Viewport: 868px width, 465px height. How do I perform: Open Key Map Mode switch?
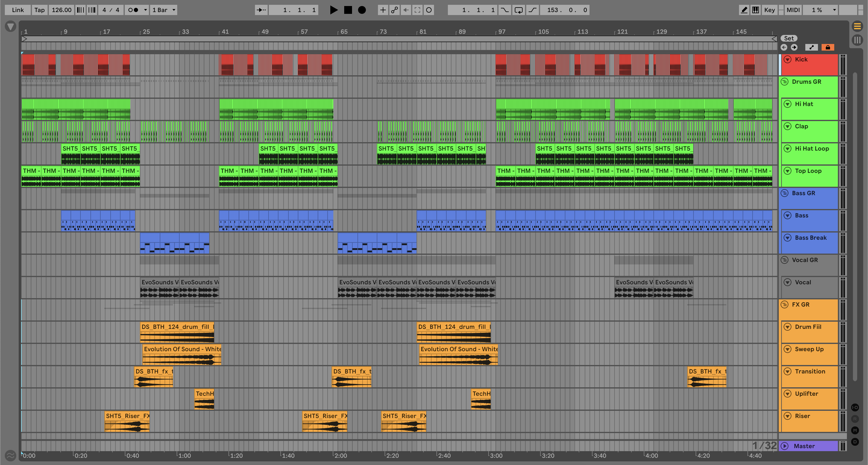pyautogui.click(x=769, y=10)
